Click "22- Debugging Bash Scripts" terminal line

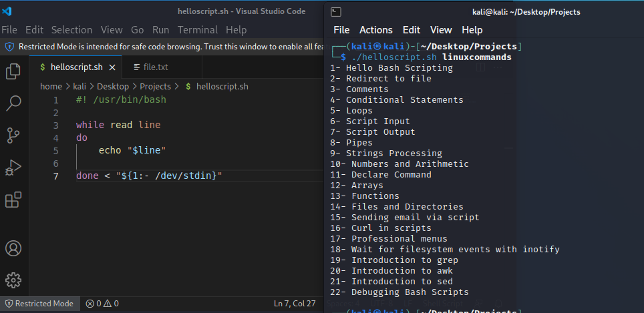tap(399, 292)
